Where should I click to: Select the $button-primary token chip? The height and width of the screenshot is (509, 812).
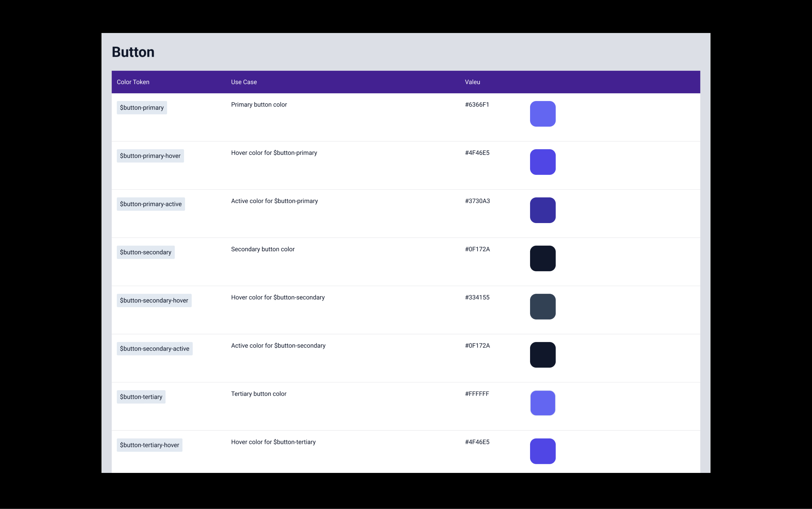click(142, 108)
